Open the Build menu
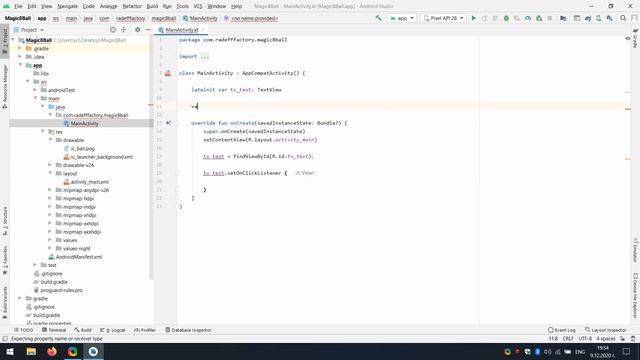Viewport: 640px width, 360px height. coord(152,6)
